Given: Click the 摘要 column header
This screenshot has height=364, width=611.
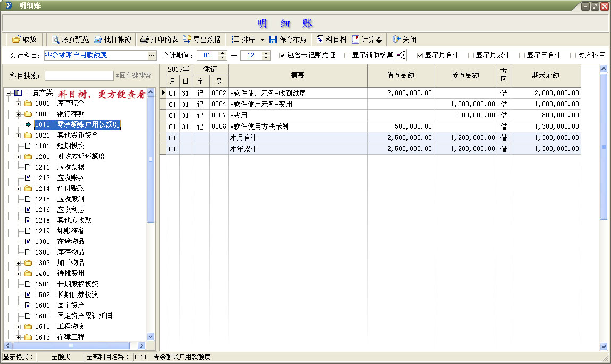Looking at the screenshot, I should point(298,75).
